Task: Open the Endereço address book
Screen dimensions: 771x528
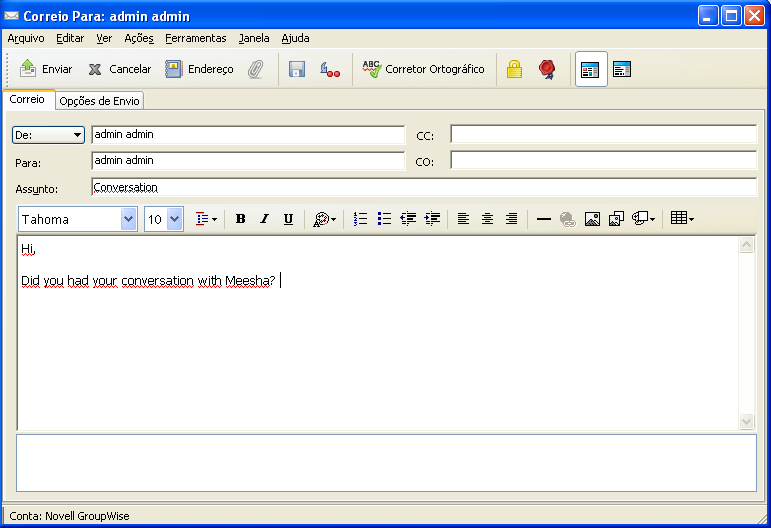Action: click(x=199, y=69)
